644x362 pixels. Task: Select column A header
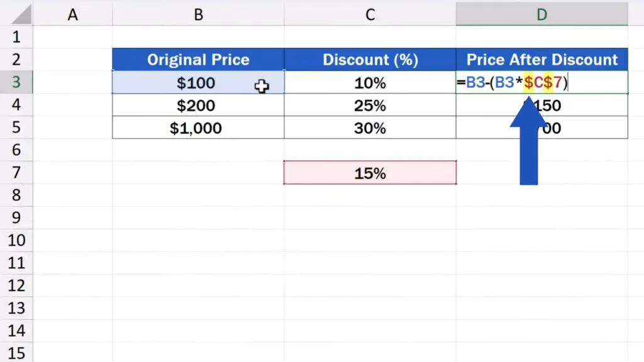tap(72, 14)
